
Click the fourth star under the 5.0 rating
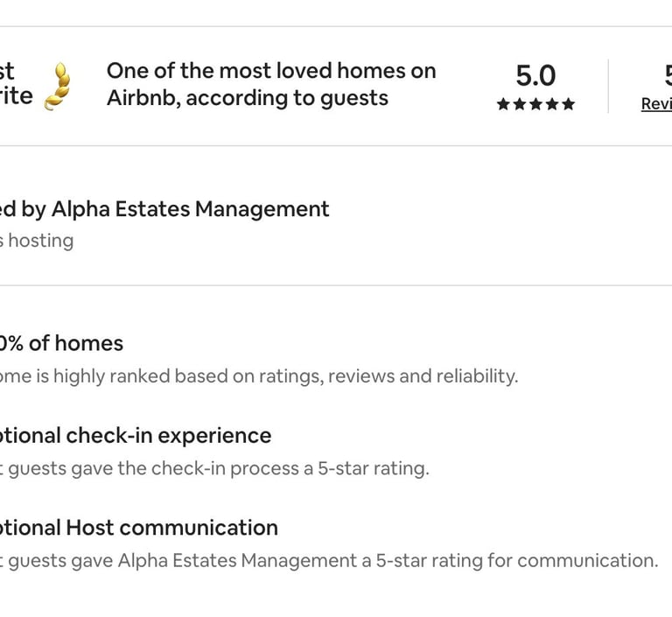coord(552,104)
